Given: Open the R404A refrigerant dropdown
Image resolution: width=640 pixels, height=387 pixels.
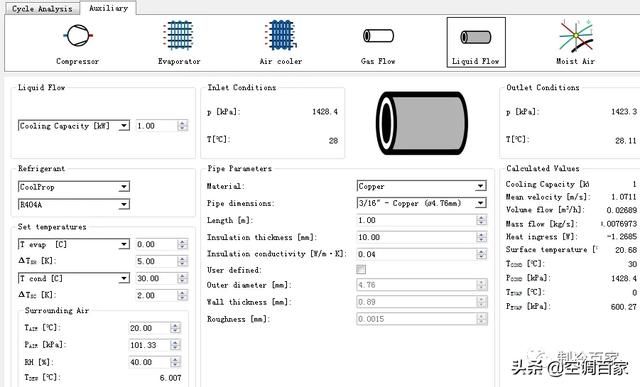Looking at the screenshot, I should click(74, 205).
